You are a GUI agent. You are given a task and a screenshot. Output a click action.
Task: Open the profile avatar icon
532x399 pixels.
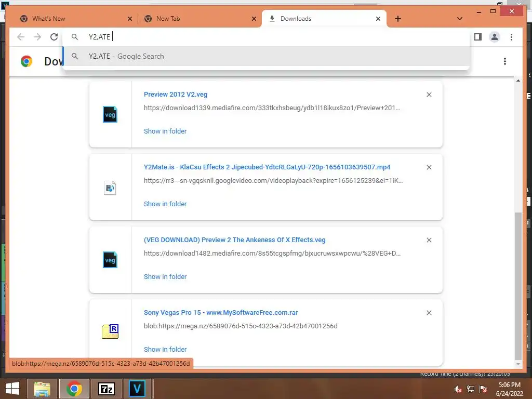coord(495,37)
